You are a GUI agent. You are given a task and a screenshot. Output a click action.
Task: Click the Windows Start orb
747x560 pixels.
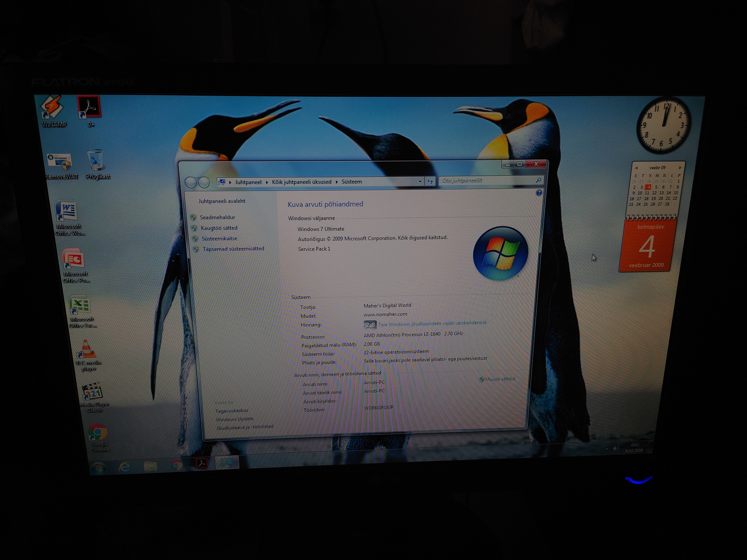pos(99,468)
